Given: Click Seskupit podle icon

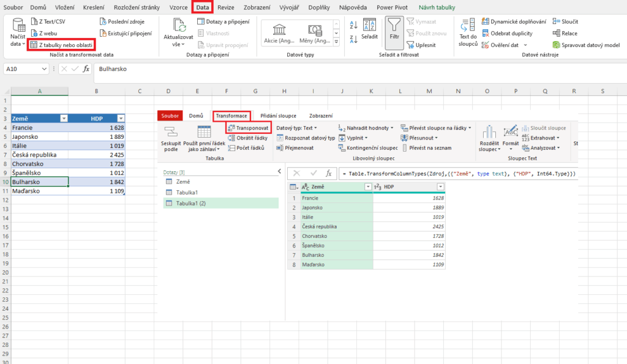Looking at the screenshot, I should point(170,132).
